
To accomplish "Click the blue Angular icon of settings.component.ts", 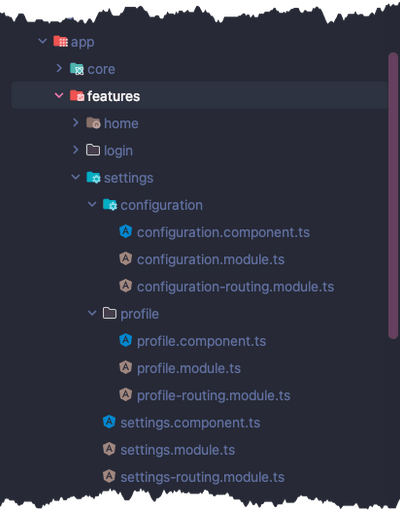I will [x=109, y=422].
